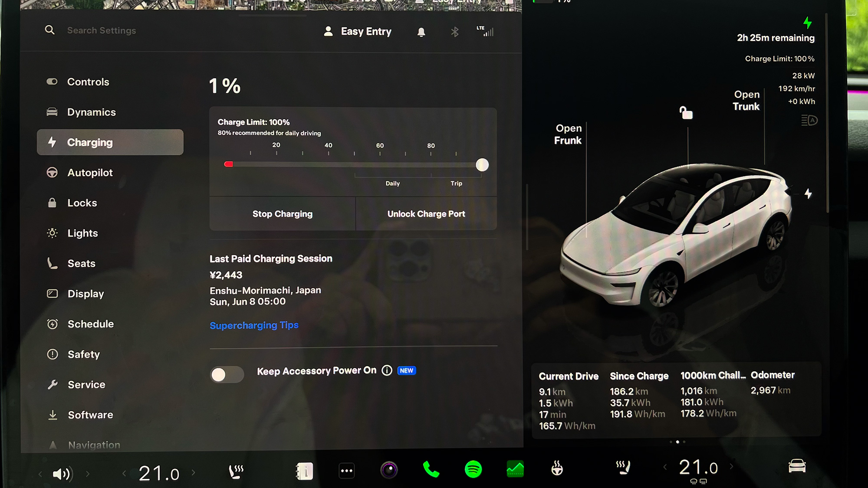Open the dashcam camera app icon
868x488 pixels.
point(389,470)
